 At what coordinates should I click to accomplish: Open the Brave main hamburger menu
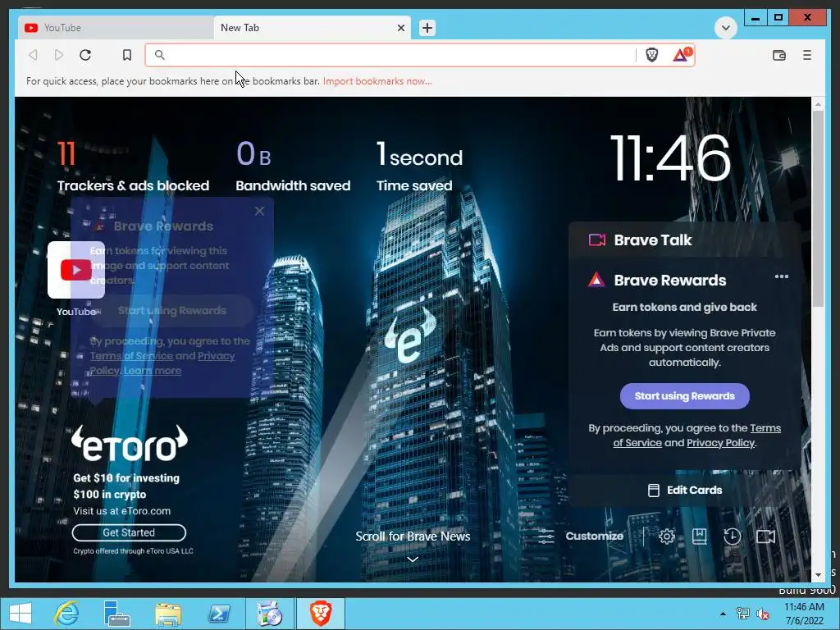tap(807, 55)
